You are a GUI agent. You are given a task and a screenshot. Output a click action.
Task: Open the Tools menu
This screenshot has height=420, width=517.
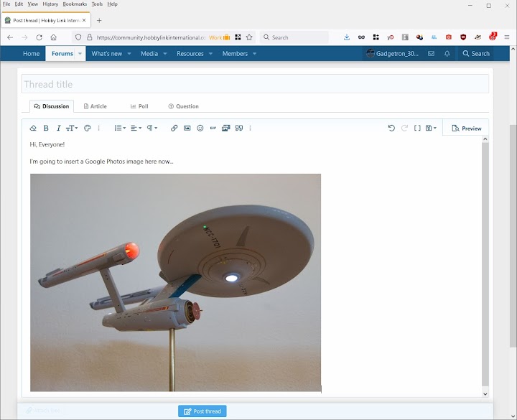pyautogui.click(x=97, y=4)
